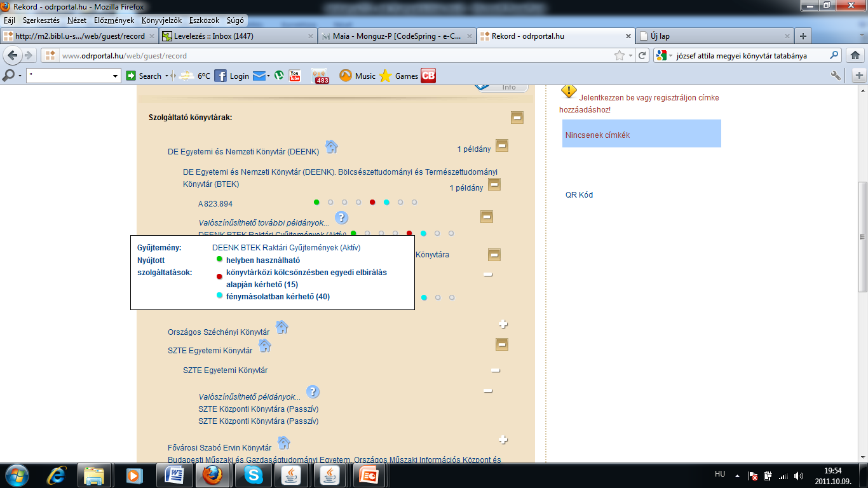The height and width of the screenshot is (488, 868).
Task: Open the Szerkesztés menu
Action: pos(41,20)
